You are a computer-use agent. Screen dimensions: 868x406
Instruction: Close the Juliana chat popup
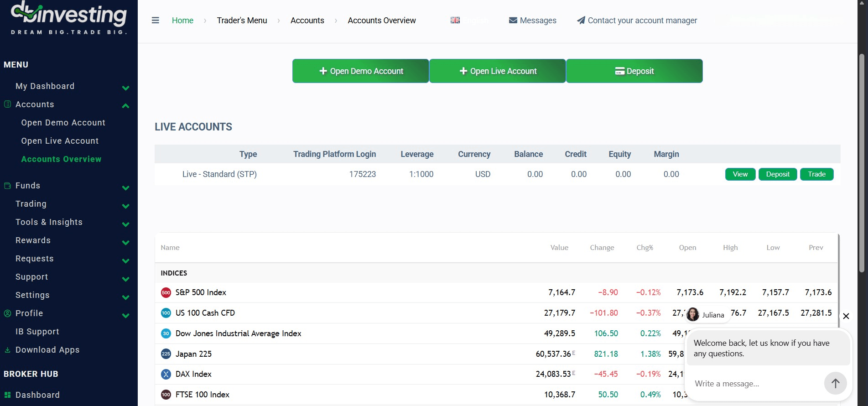point(846,316)
